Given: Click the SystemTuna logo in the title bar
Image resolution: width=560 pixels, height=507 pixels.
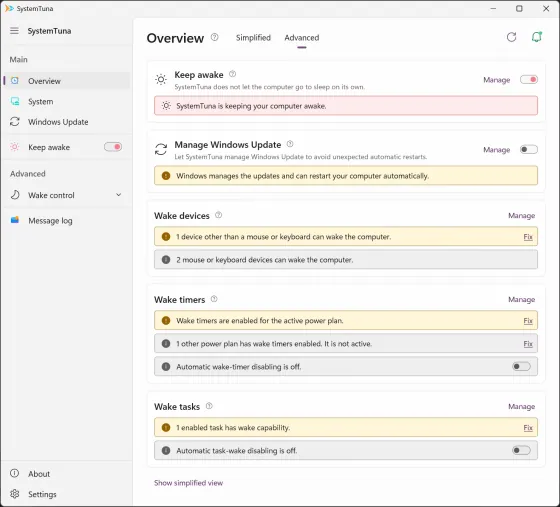Looking at the screenshot, I should tap(9, 8).
